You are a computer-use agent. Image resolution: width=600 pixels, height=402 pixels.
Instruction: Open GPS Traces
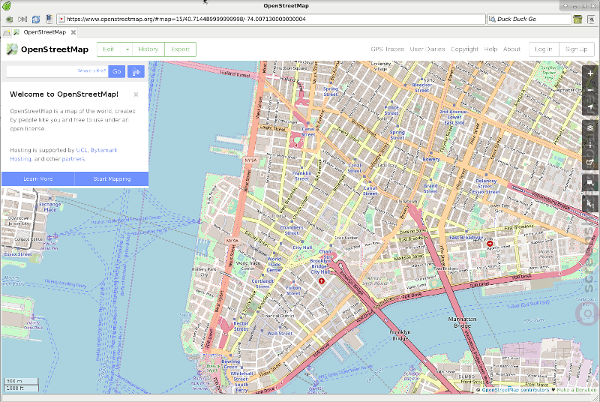(x=387, y=49)
